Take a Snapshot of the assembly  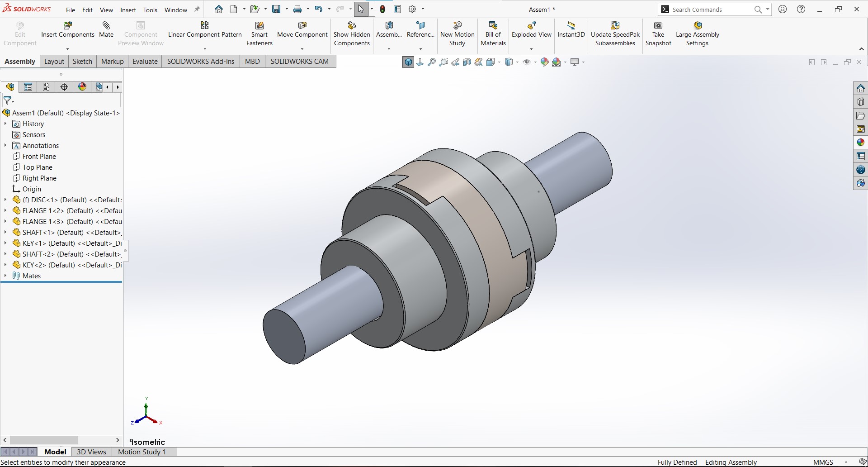[x=658, y=34]
